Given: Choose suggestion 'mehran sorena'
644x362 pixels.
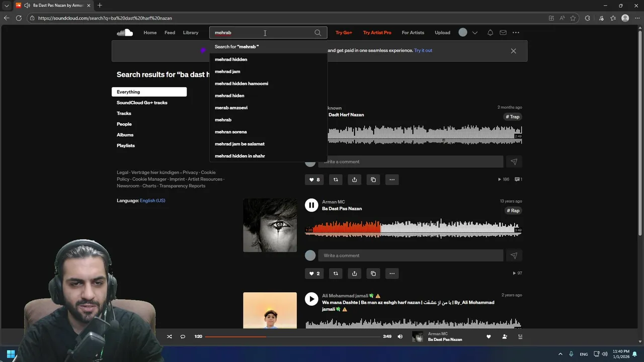Looking at the screenshot, I should (x=268, y=132).
